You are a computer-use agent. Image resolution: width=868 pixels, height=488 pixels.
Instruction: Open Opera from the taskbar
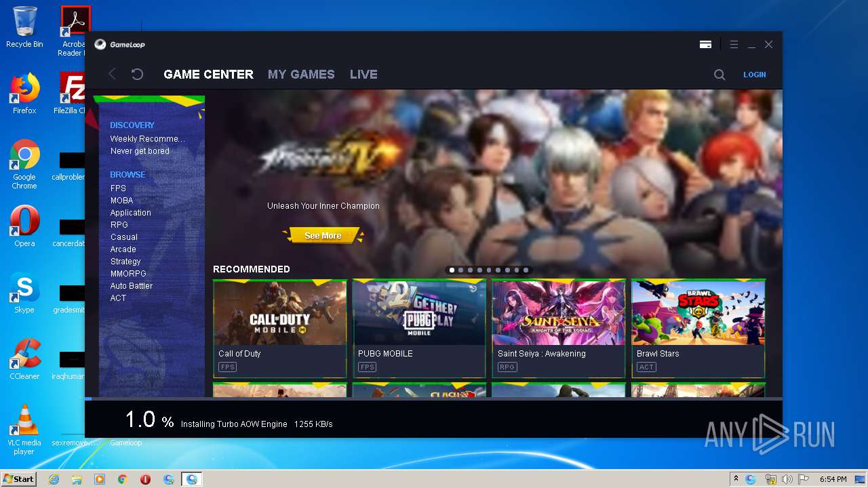pyautogui.click(x=145, y=479)
